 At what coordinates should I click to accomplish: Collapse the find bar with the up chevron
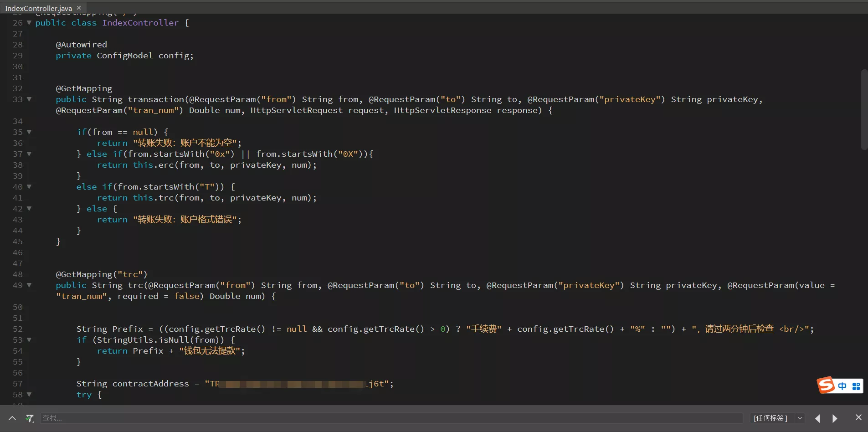click(x=11, y=418)
